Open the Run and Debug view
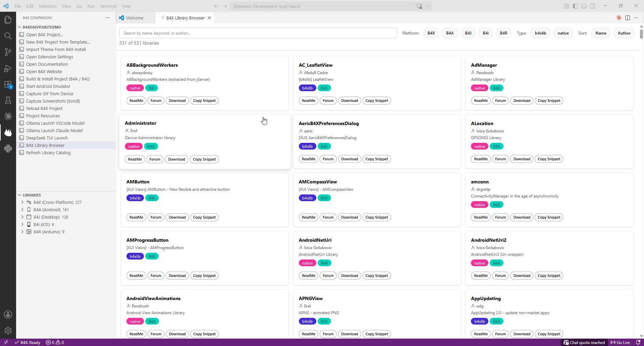This screenshot has width=644, height=346. click(8, 68)
